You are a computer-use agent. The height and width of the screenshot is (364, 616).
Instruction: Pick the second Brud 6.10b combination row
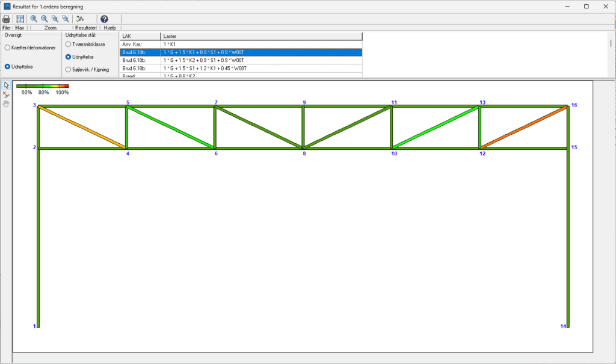tap(211, 60)
